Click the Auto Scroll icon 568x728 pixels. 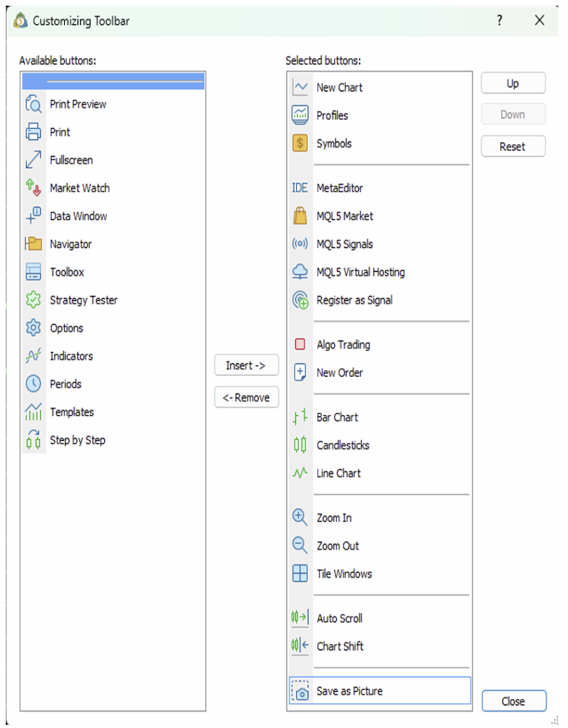pos(300,618)
